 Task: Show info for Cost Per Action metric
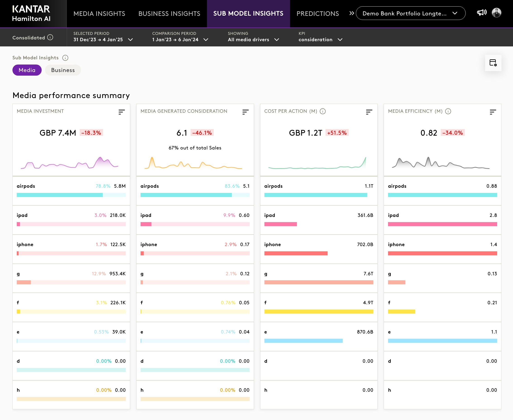pyautogui.click(x=323, y=111)
